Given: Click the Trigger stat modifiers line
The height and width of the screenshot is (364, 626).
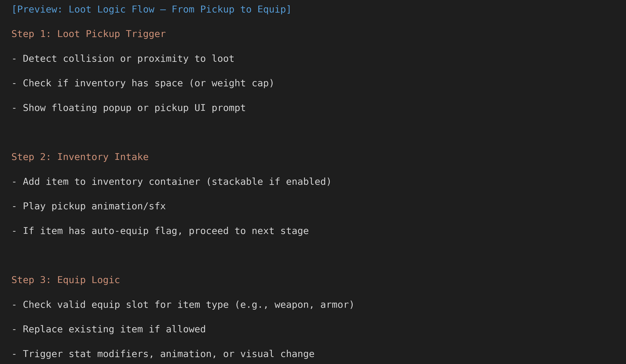Looking at the screenshot, I should (x=163, y=354).
